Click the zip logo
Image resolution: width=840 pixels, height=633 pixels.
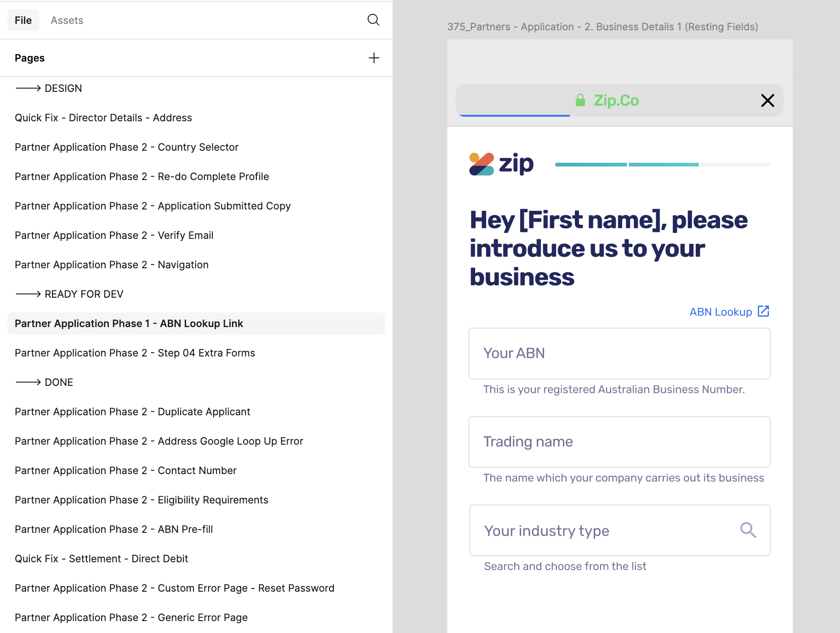(x=501, y=164)
